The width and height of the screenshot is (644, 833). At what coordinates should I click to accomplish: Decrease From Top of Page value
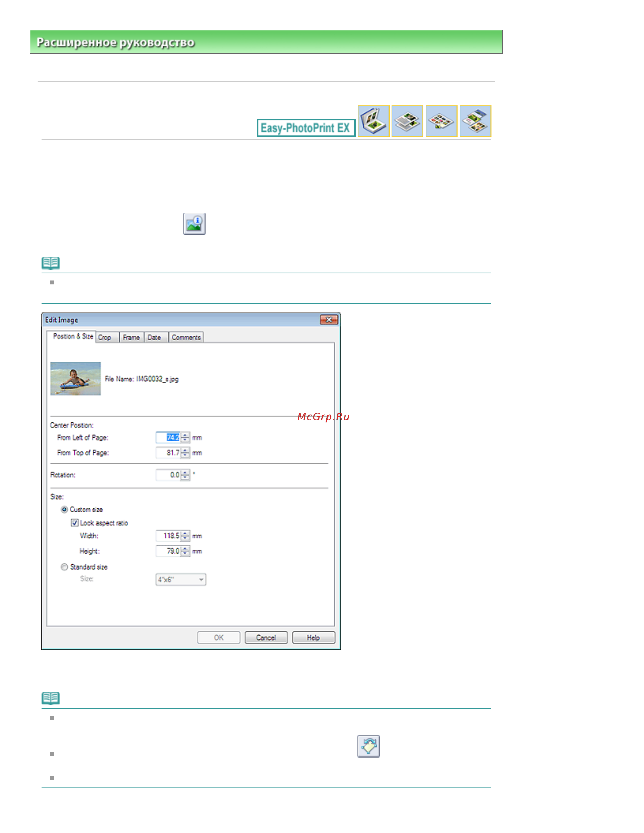pos(185,455)
